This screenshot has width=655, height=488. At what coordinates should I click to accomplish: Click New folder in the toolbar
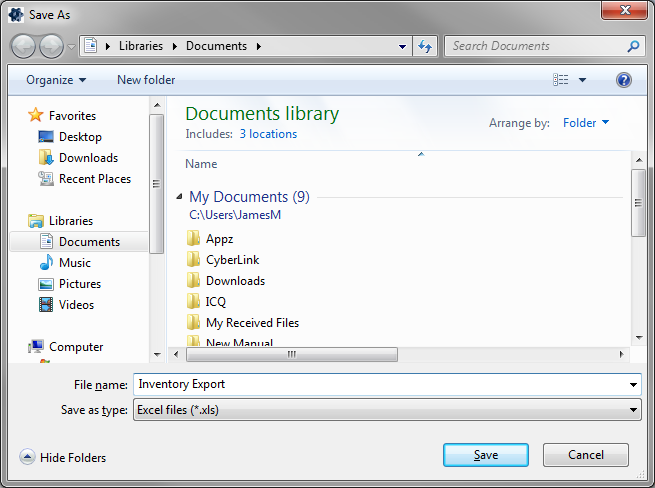click(146, 80)
